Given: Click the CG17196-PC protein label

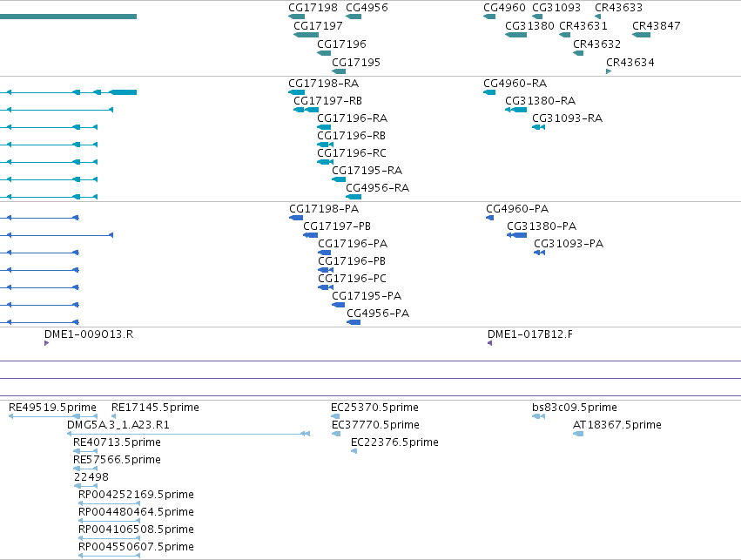Looking at the screenshot, I should click(x=352, y=279).
